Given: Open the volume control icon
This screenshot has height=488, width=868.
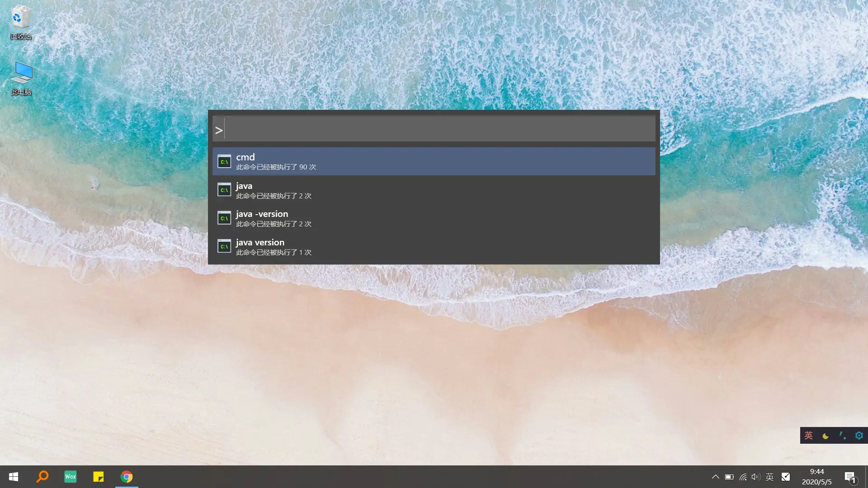Looking at the screenshot, I should tap(756, 477).
